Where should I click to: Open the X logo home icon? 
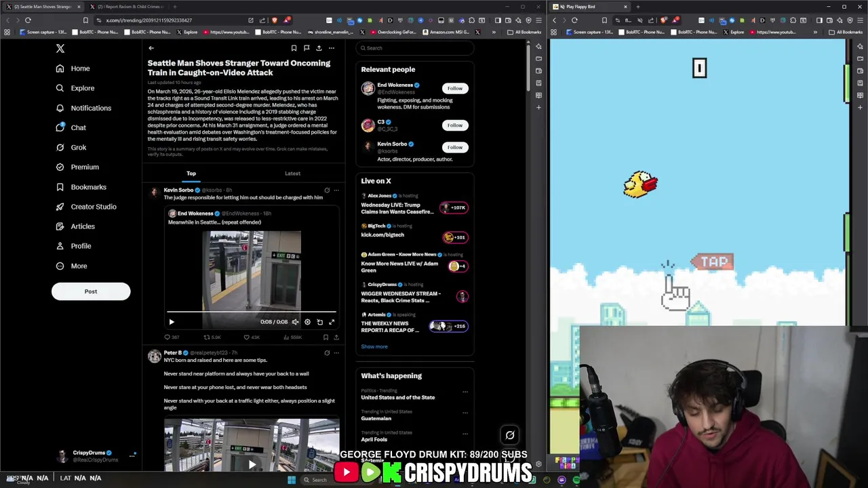[x=60, y=48]
